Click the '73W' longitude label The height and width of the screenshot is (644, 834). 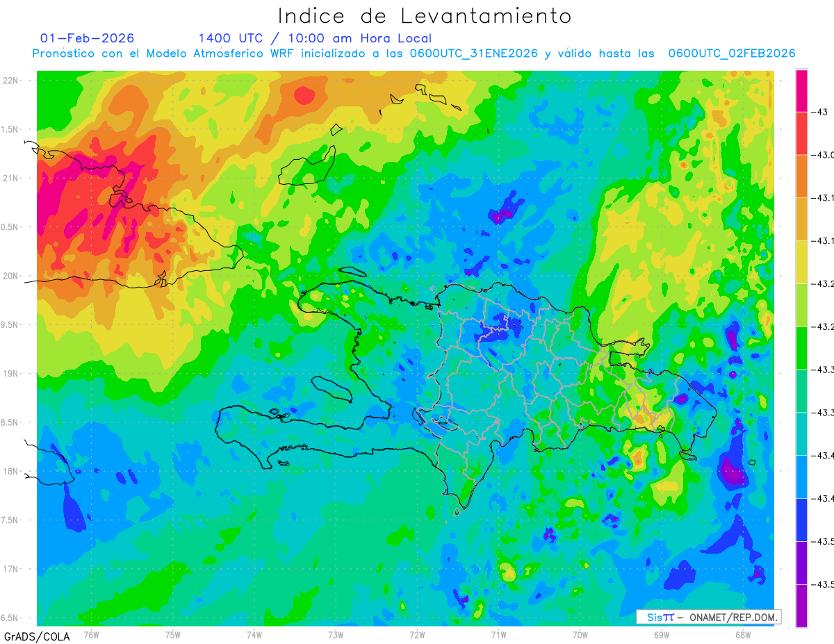click(x=336, y=634)
